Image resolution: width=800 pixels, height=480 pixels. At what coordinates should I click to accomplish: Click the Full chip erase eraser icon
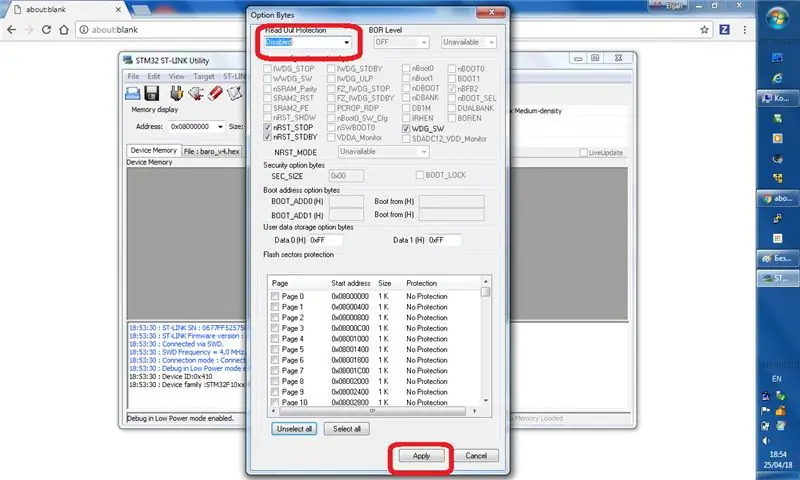point(215,93)
